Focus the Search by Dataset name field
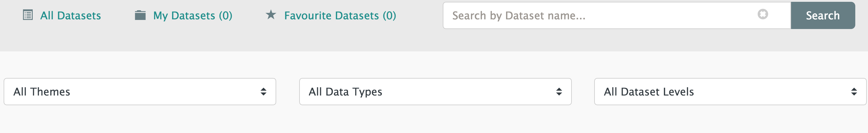Screen dimensions: 868x133 coord(600,15)
